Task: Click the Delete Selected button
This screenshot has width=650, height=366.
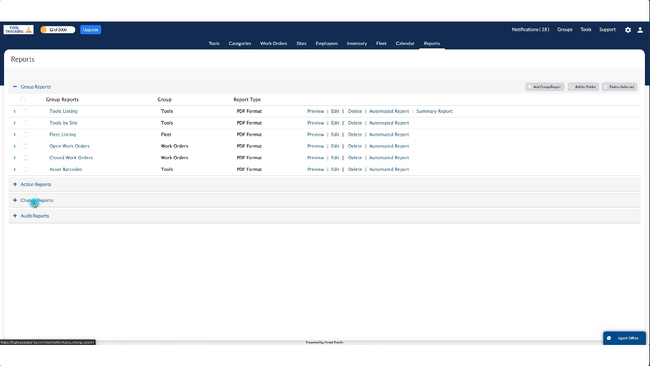Action: pyautogui.click(x=620, y=87)
